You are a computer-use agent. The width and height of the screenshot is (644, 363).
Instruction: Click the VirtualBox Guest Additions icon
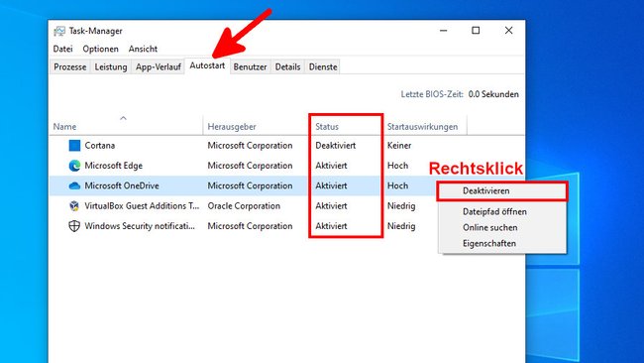click(74, 205)
